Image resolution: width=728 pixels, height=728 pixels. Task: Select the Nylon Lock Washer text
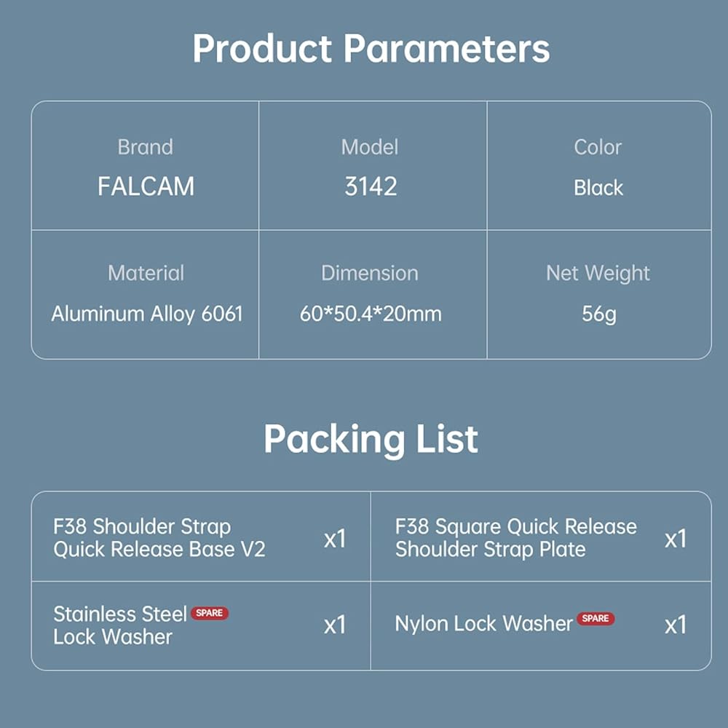(x=483, y=624)
